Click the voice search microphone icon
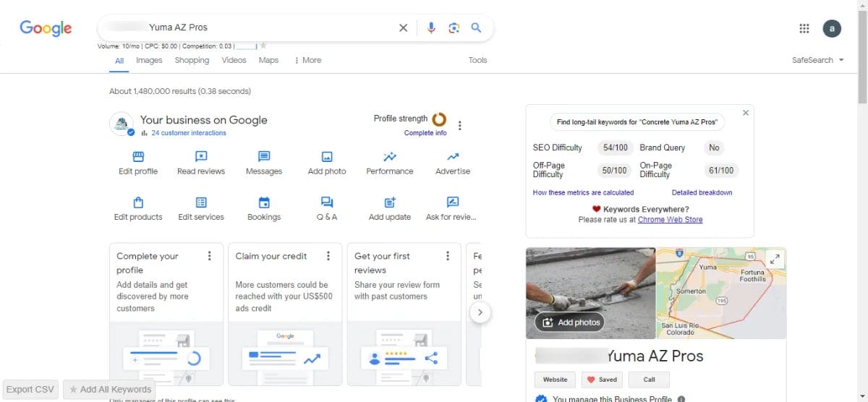Viewport: 868px width, 402px height. [x=431, y=27]
